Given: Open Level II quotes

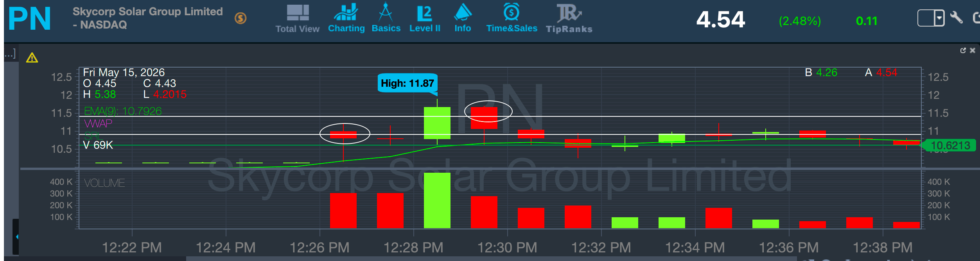Looking at the screenshot, I should pyautogui.click(x=425, y=19).
